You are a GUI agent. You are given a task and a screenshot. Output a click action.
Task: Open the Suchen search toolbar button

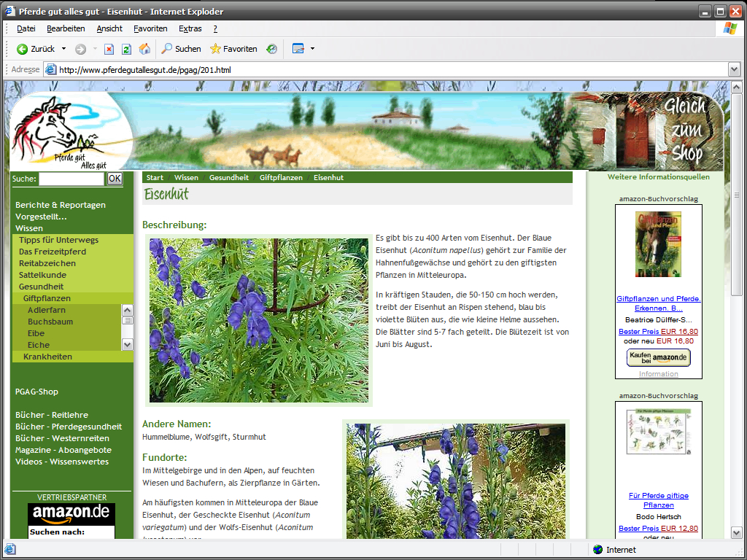(181, 49)
